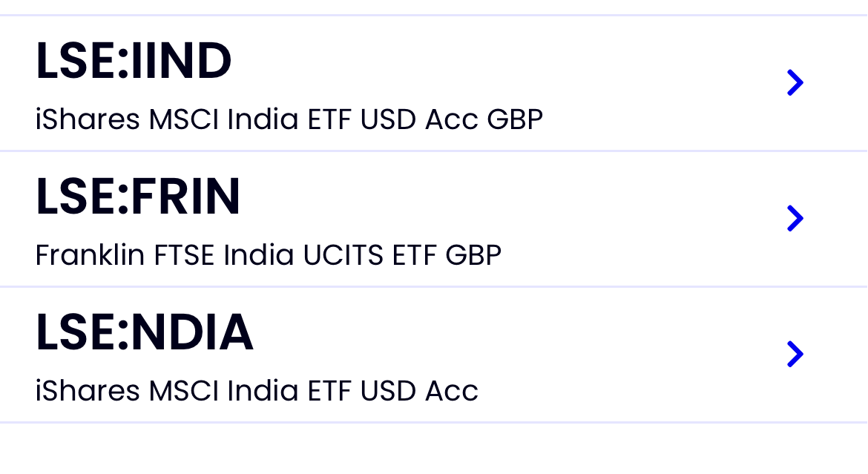The height and width of the screenshot is (474, 868).
Task: Tap the word UCITS in the FRIN row
Action: pyautogui.click(x=343, y=255)
